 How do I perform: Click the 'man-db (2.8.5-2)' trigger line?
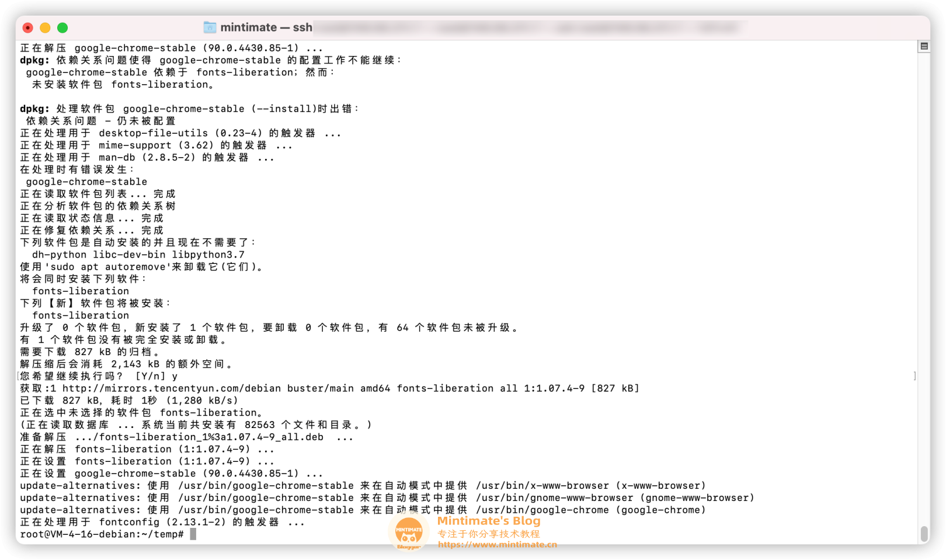click(x=147, y=158)
